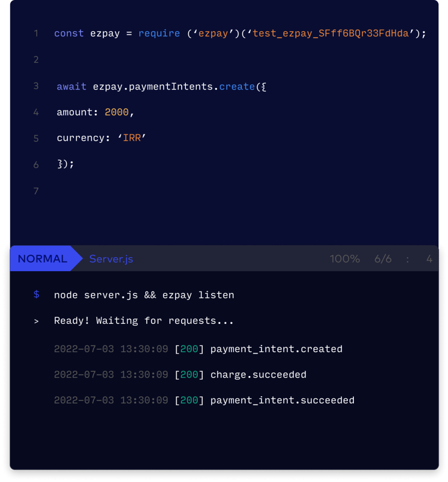Click line number 3 in the gutter

36,86
